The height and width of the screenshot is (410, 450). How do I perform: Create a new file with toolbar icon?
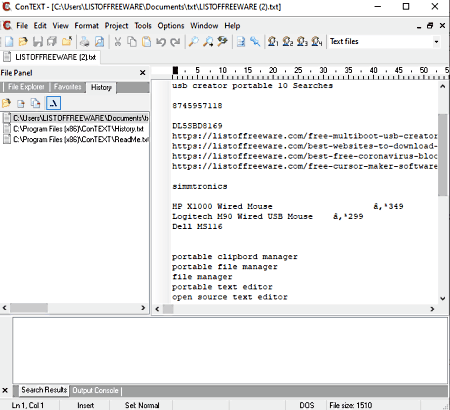9,42
